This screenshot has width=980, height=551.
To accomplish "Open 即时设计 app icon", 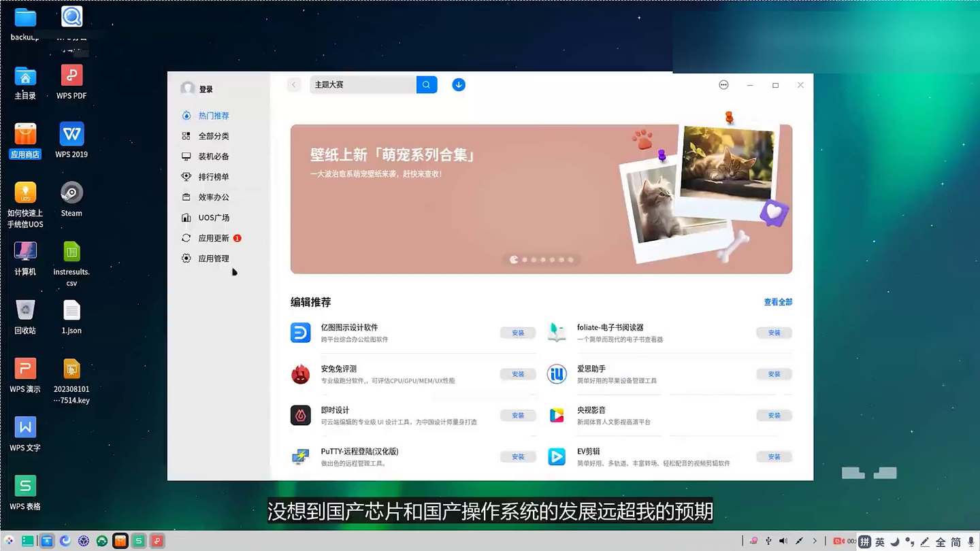I will tap(301, 415).
